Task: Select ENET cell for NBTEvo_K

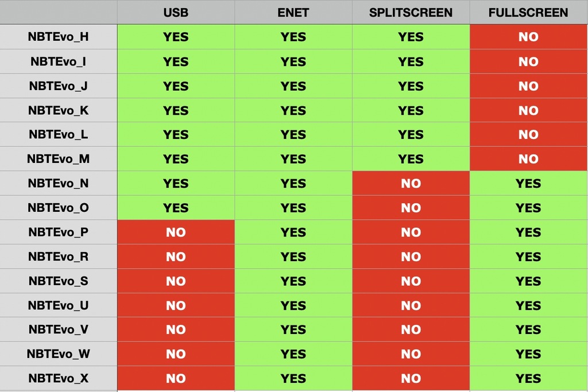Action: point(293,111)
